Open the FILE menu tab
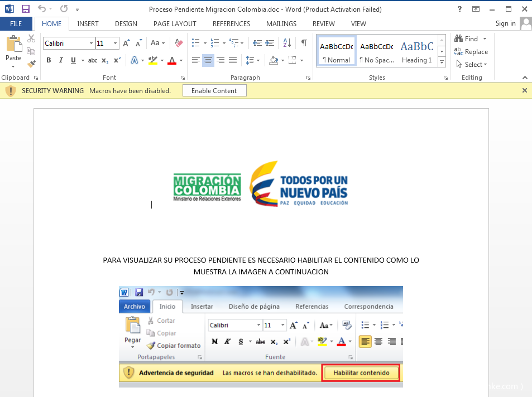532x397 pixels. 16,24
